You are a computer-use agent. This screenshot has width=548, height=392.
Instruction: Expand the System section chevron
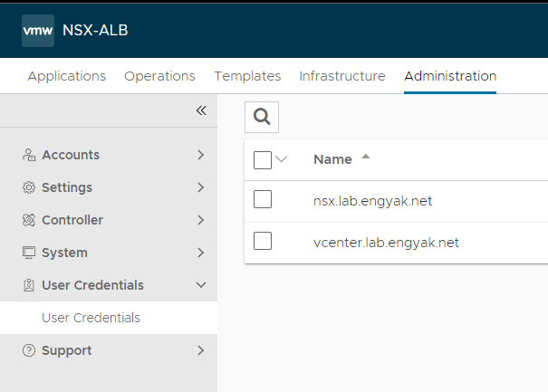[x=200, y=253]
